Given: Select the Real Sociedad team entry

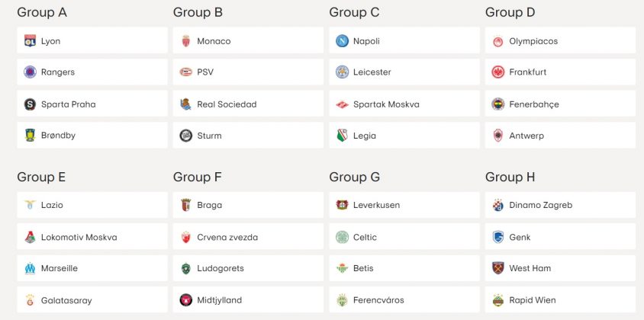Looking at the screenshot, I should pos(248,104).
